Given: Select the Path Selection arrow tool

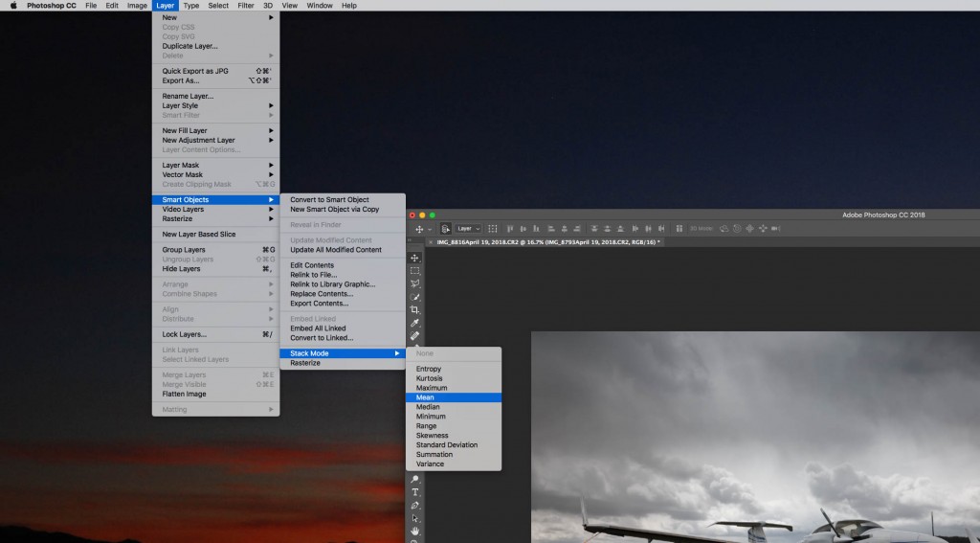Looking at the screenshot, I should point(414,519).
